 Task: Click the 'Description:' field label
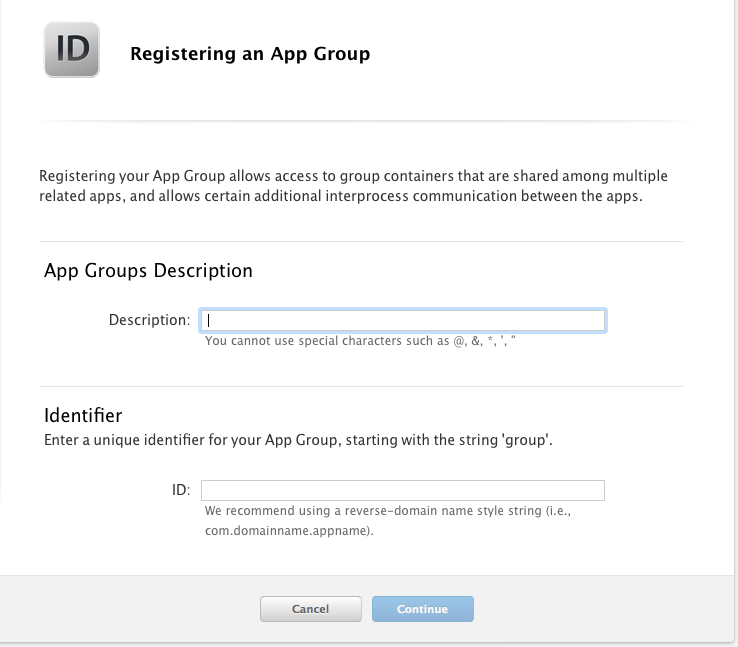pyautogui.click(x=149, y=320)
